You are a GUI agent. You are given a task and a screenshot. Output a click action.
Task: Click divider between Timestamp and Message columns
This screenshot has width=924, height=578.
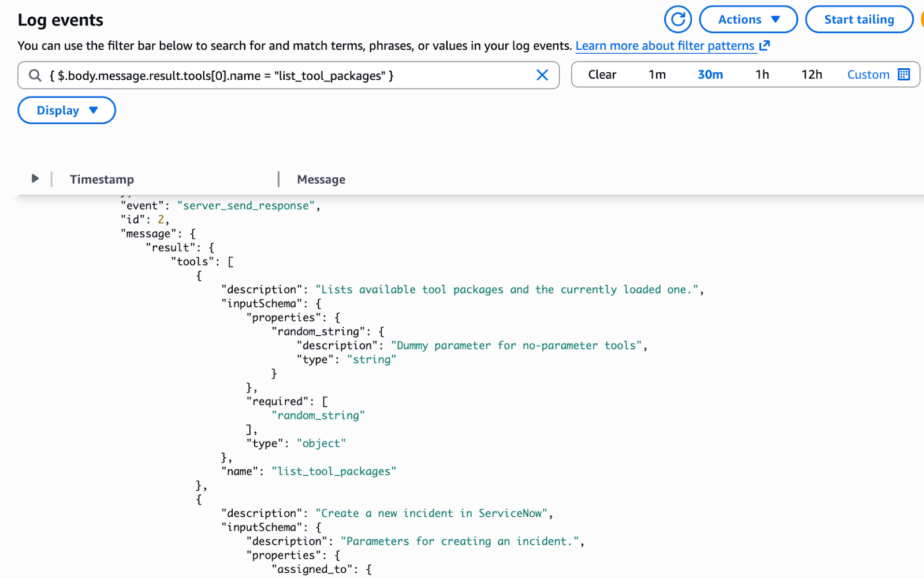tap(278, 179)
